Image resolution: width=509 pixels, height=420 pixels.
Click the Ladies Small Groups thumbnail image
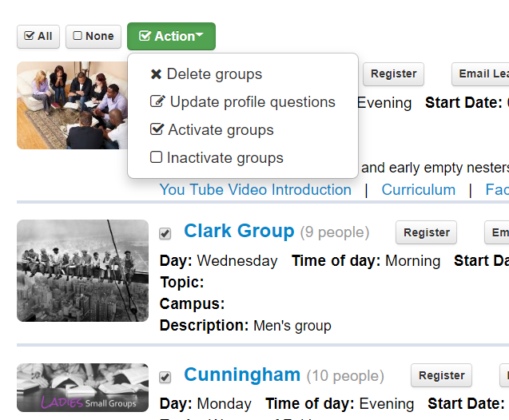(x=83, y=387)
